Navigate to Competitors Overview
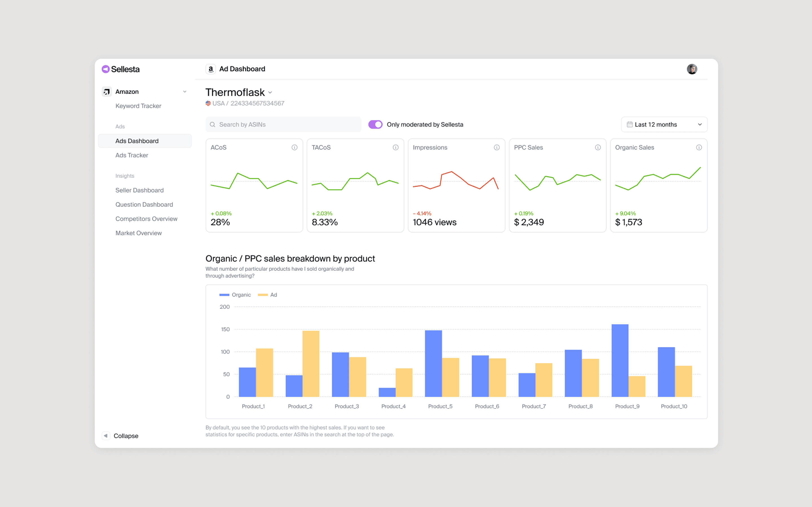 [x=146, y=219]
